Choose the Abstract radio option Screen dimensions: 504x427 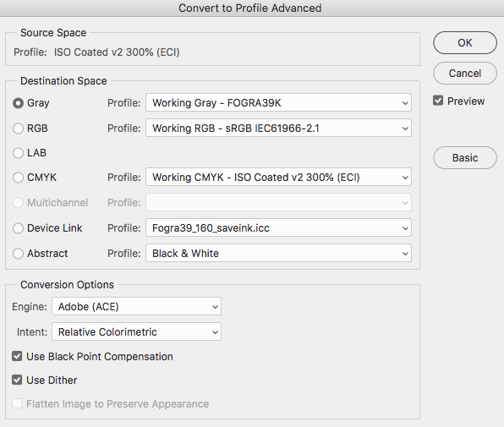click(x=18, y=254)
